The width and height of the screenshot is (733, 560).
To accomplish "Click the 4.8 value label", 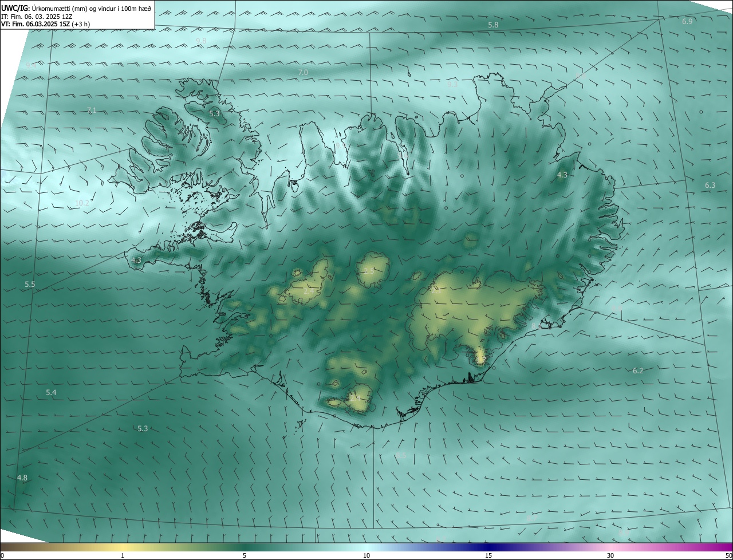I will pos(22,478).
